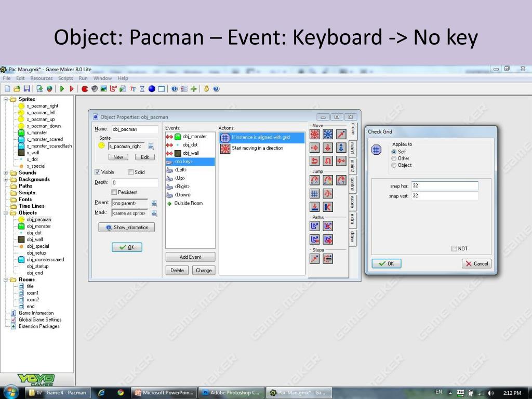Run the game with the green play icon
Viewport: 532px width, 399px height.
[62, 89]
